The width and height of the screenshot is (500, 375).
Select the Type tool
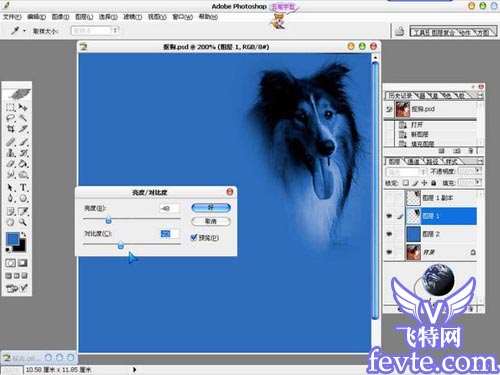[23, 188]
